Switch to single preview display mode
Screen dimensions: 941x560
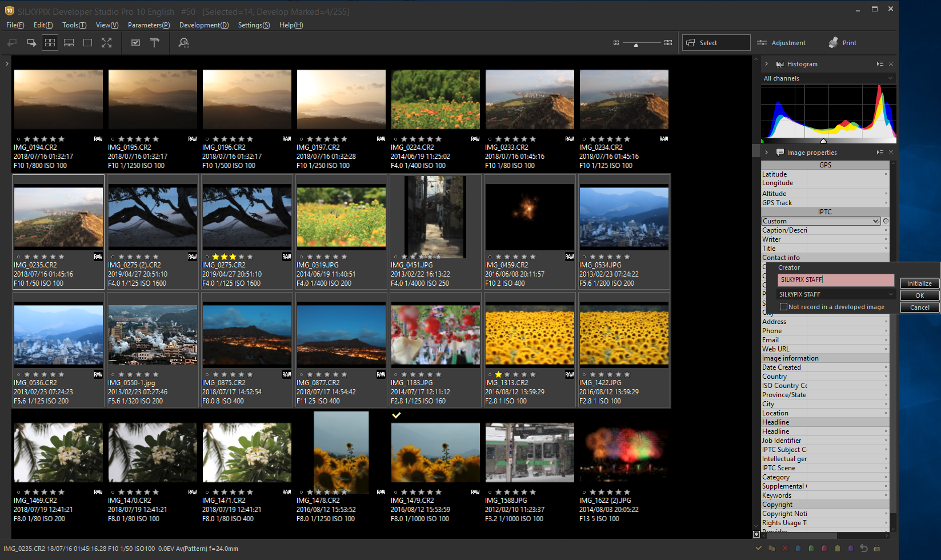(87, 43)
